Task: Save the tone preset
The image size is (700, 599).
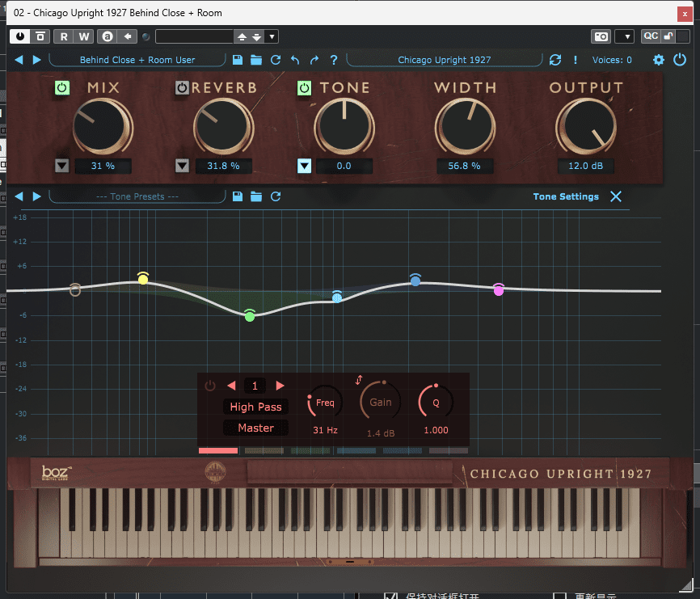Action: (238, 196)
